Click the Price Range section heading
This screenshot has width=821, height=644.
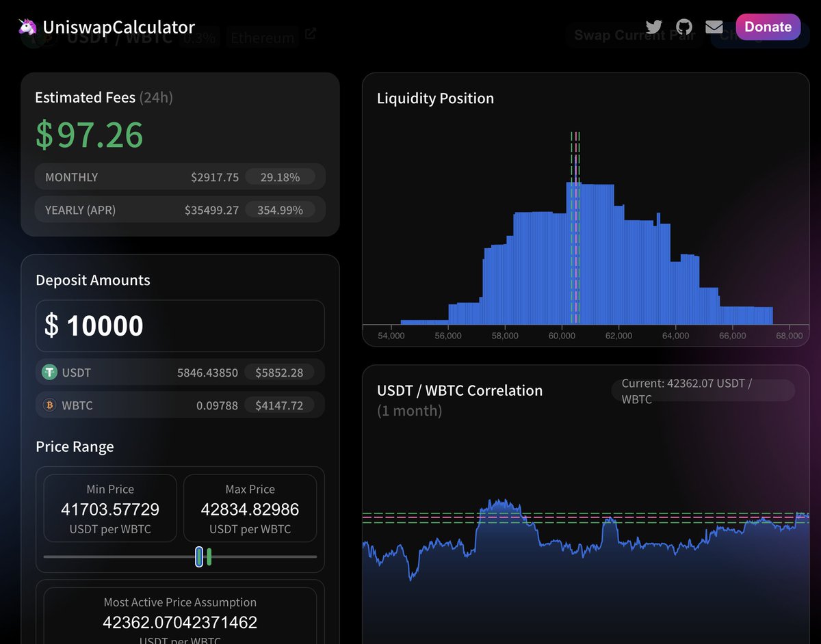tap(75, 446)
